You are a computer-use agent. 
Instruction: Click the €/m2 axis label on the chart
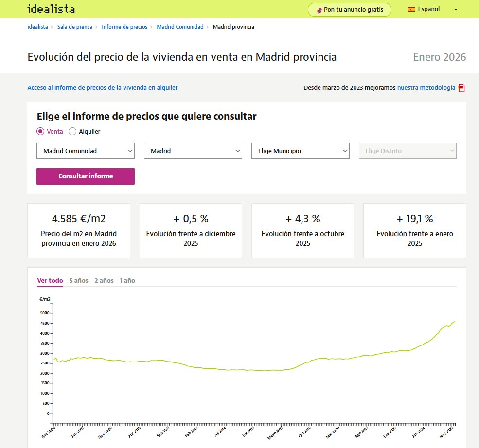(44, 299)
